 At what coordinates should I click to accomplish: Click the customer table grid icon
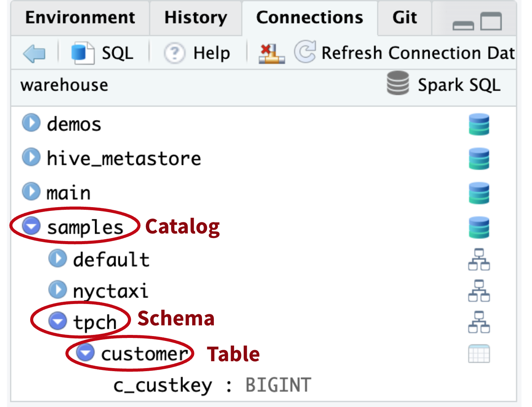pos(479,354)
